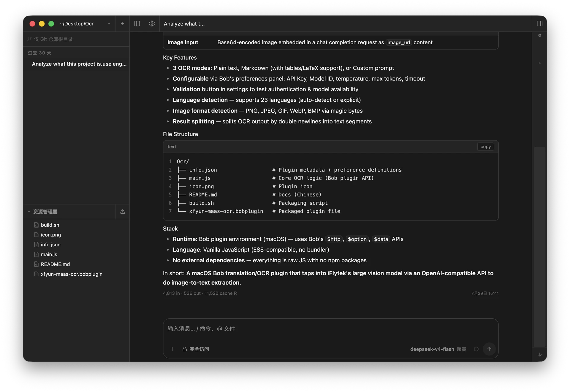The width and height of the screenshot is (570, 392).
Task: Open the ~/Desktop/Ocr project dropdown
Action: (x=85, y=23)
